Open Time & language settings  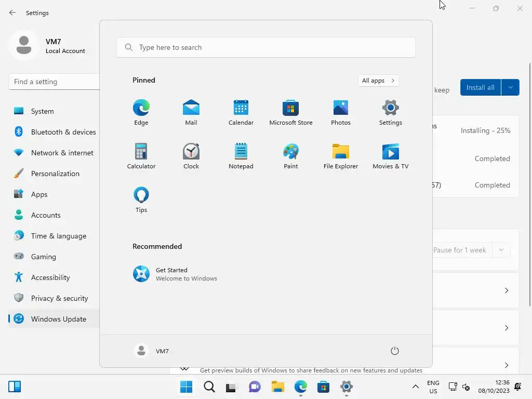pos(54,236)
